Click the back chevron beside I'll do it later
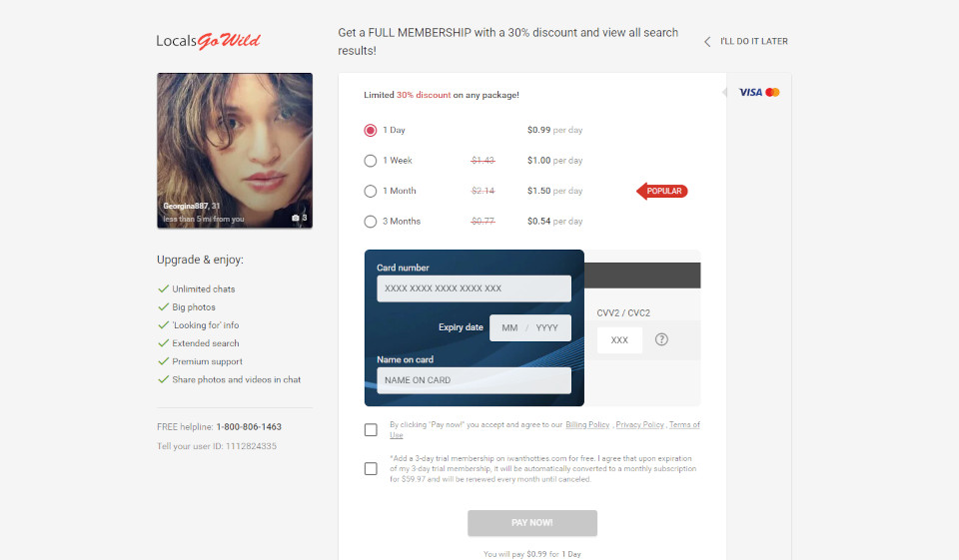The width and height of the screenshot is (959, 560). [707, 42]
